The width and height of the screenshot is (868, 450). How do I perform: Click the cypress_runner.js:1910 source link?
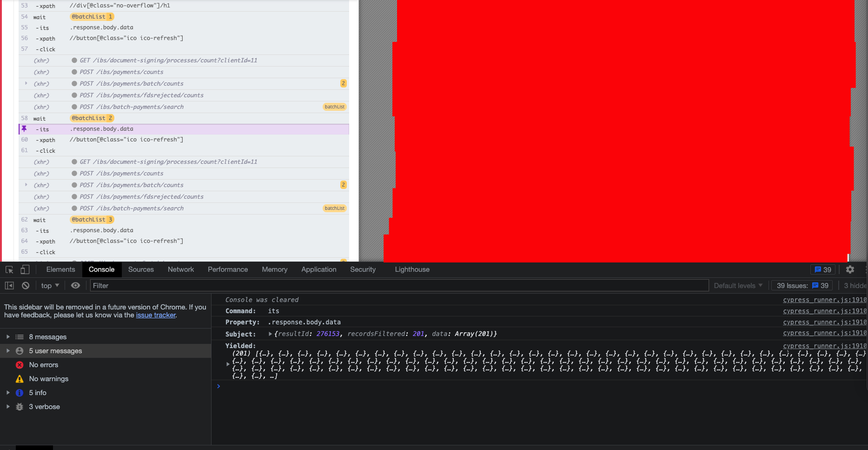click(x=824, y=300)
